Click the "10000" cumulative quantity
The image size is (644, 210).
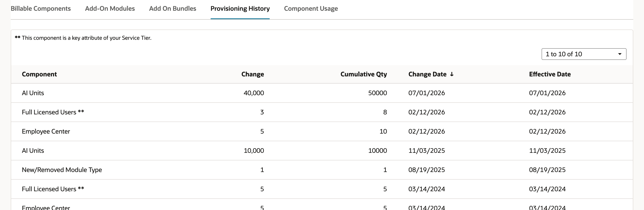[377, 151]
